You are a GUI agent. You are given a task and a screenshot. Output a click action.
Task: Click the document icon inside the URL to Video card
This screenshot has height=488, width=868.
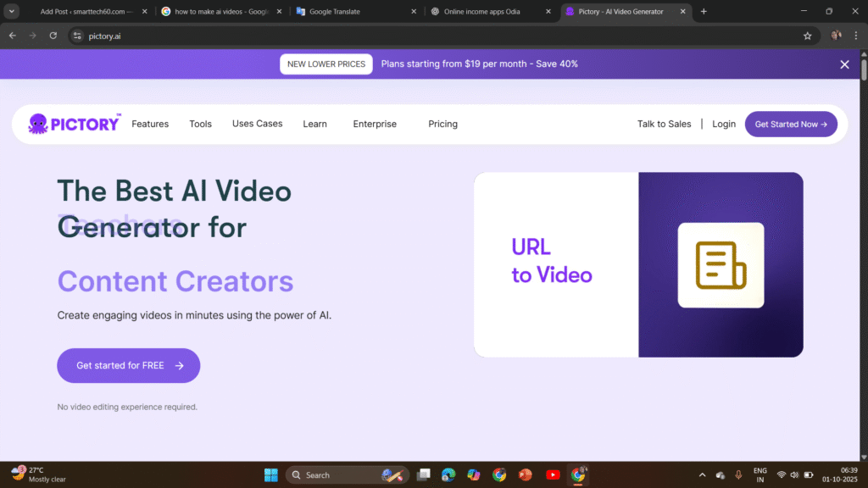tap(721, 265)
